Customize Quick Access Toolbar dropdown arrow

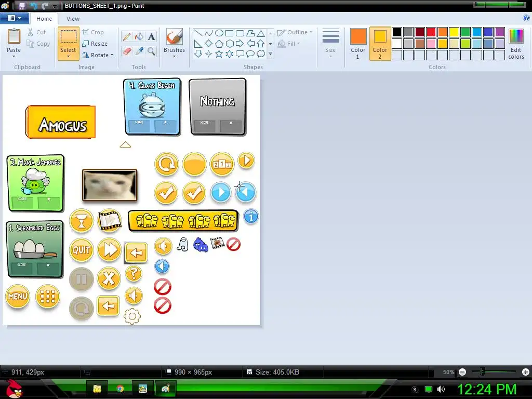pos(55,6)
